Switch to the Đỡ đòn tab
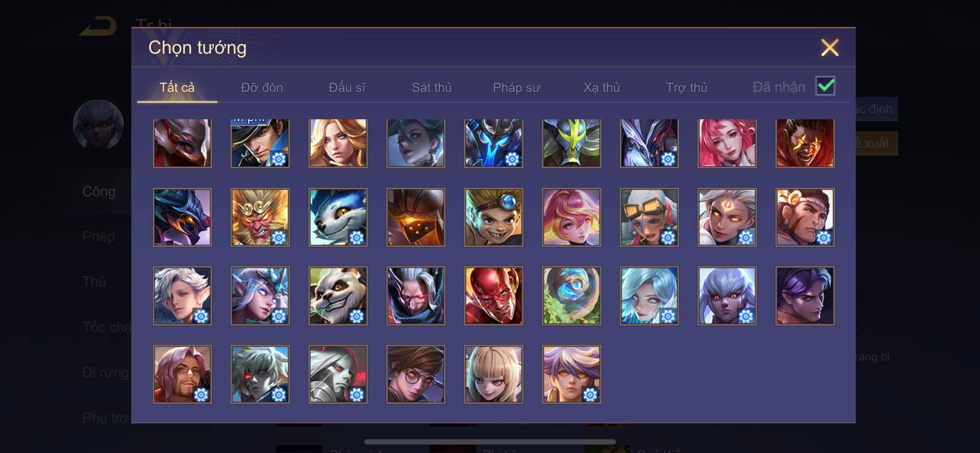The width and height of the screenshot is (980, 453). tap(262, 88)
